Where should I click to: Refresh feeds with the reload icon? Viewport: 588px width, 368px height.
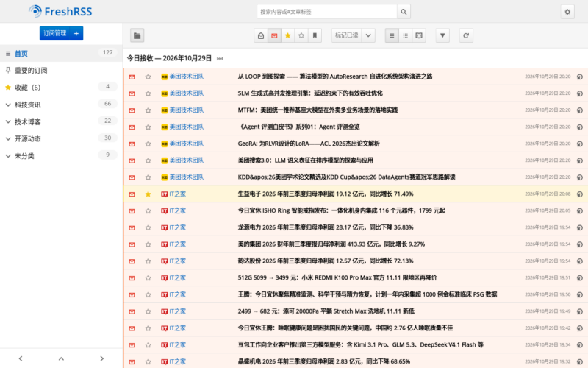click(x=466, y=35)
